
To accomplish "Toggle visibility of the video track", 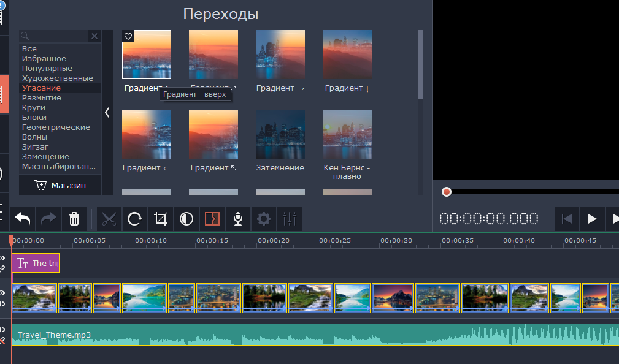I will point(2,293).
